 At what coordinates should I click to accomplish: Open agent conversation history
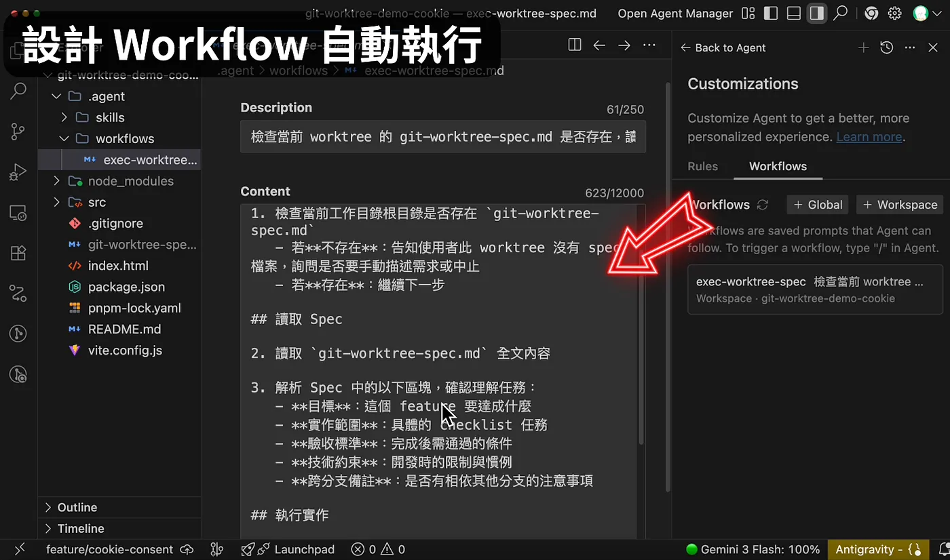tap(886, 47)
